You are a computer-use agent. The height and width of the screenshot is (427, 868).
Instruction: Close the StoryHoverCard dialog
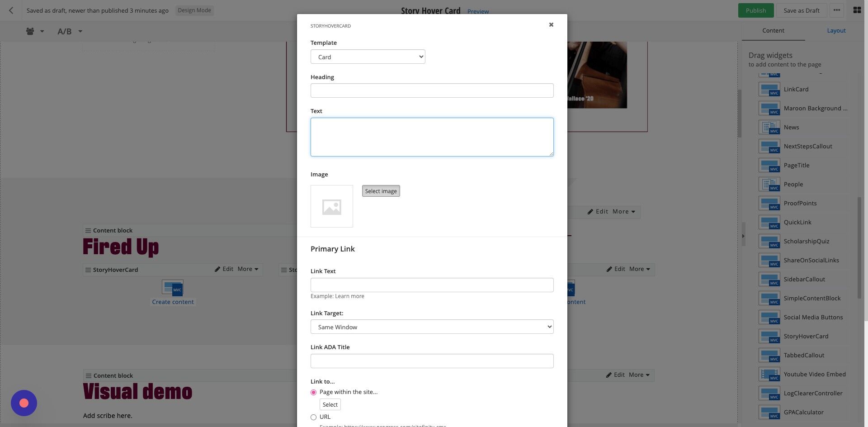pyautogui.click(x=551, y=25)
